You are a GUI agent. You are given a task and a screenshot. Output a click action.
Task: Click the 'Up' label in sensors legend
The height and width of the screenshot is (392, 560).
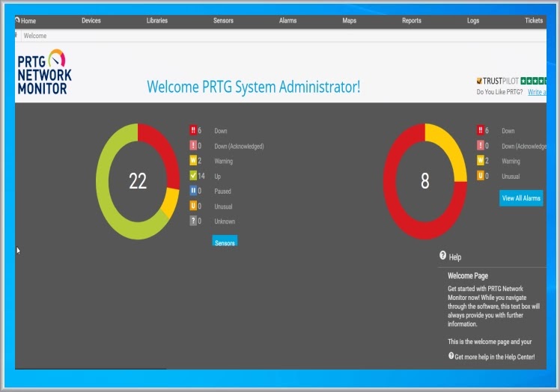click(x=218, y=177)
